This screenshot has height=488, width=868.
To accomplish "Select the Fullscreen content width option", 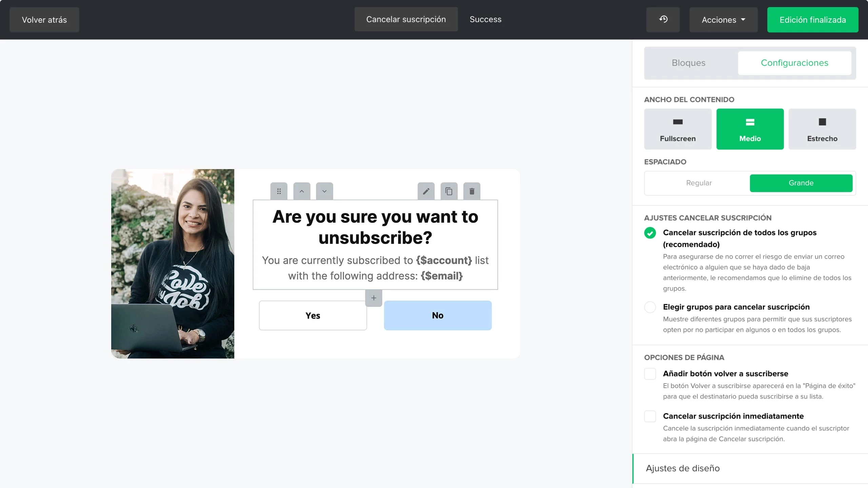I will (677, 129).
